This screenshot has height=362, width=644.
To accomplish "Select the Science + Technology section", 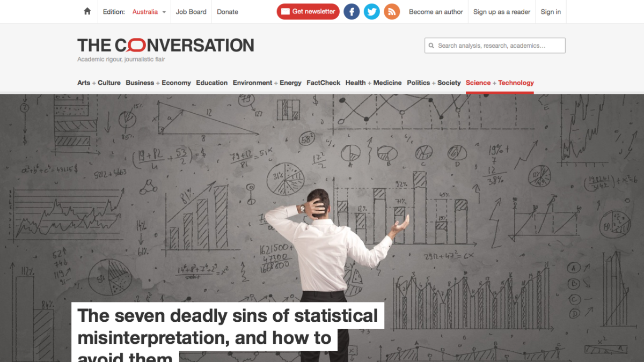I will [x=500, y=83].
